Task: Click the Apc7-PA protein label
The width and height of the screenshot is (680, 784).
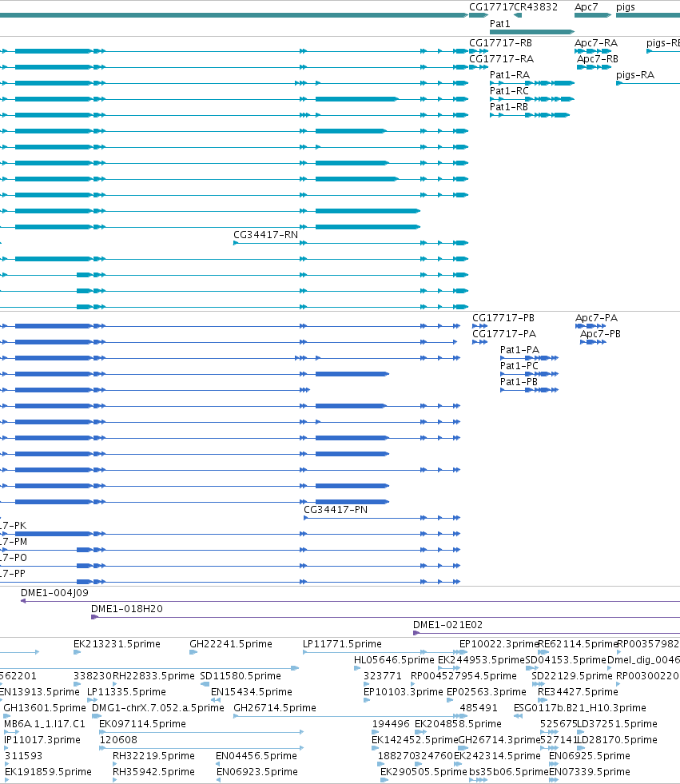Action: click(x=597, y=318)
